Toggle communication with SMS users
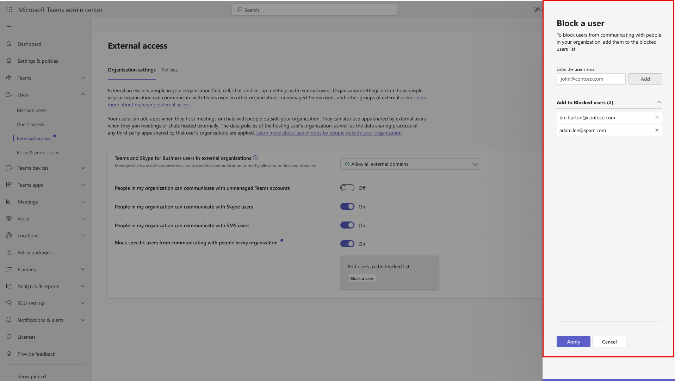This screenshot has width=675, height=381. (x=347, y=225)
